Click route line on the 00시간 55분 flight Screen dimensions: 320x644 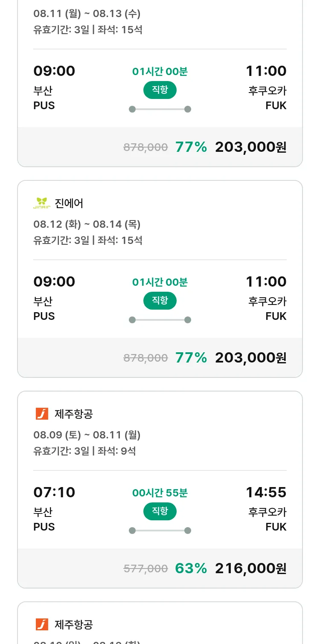(160, 531)
